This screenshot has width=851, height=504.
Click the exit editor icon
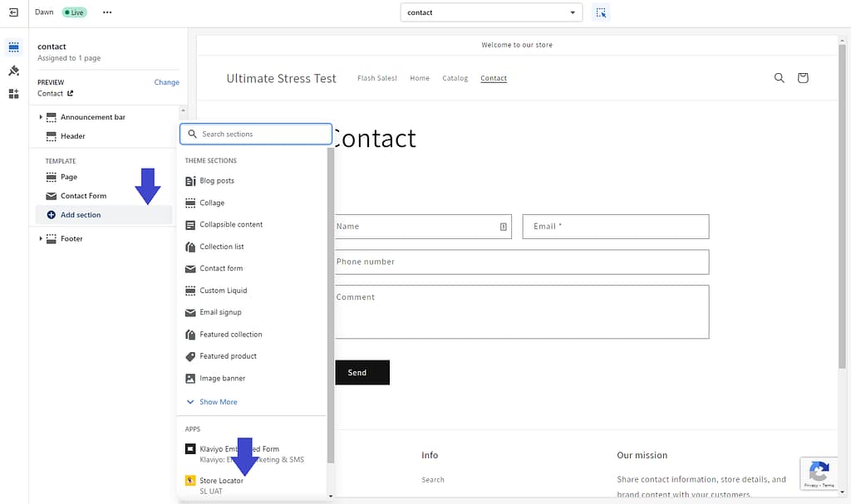(x=13, y=12)
